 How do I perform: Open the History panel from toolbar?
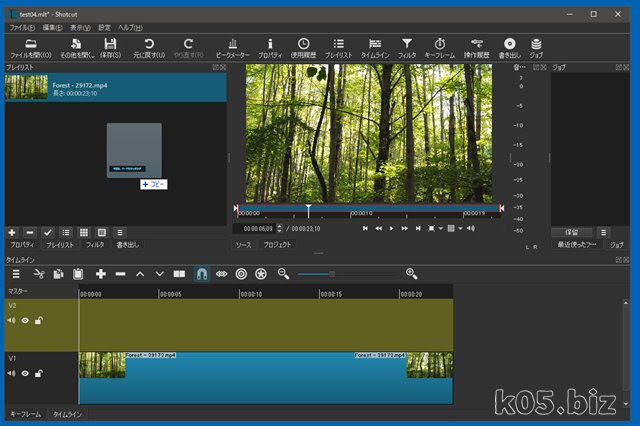coord(476,48)
